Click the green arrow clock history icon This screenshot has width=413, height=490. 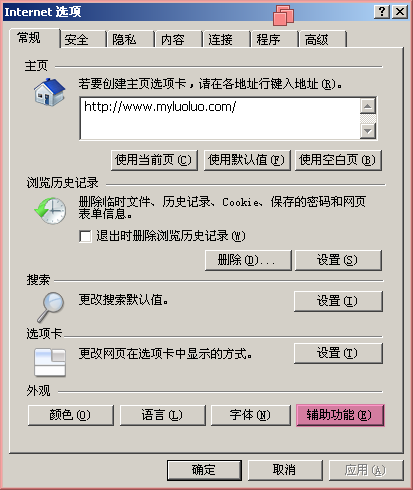tap(50, 211)
